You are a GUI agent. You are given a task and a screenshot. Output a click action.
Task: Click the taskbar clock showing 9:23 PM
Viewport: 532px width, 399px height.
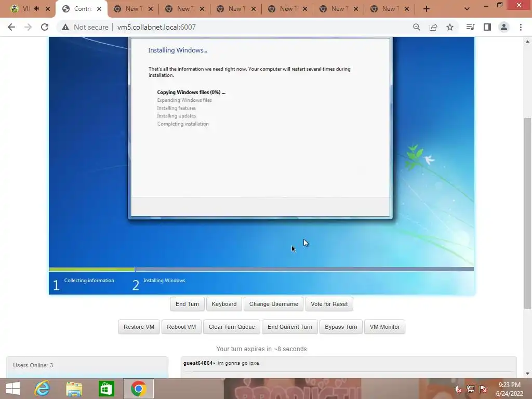[x=509, y=389]
